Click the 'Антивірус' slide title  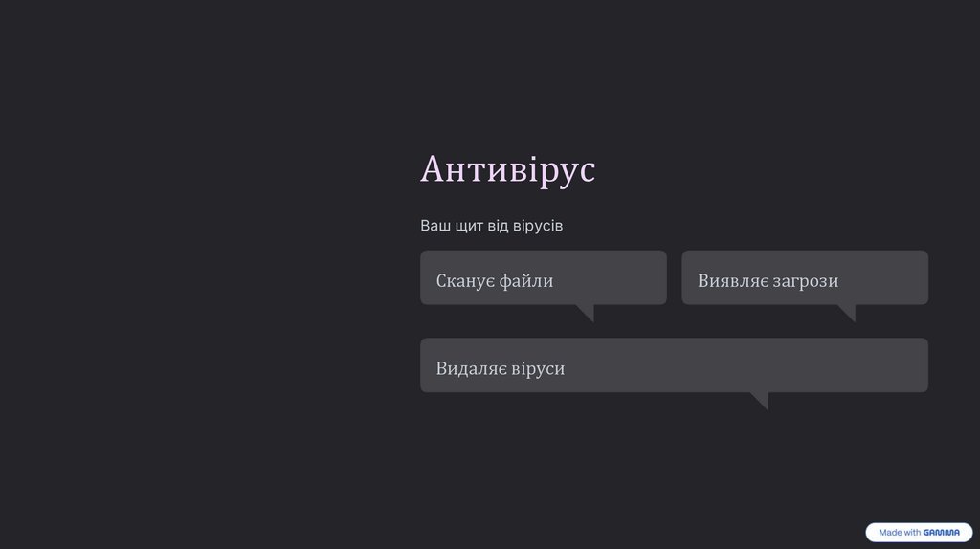[x=507, y=169]
